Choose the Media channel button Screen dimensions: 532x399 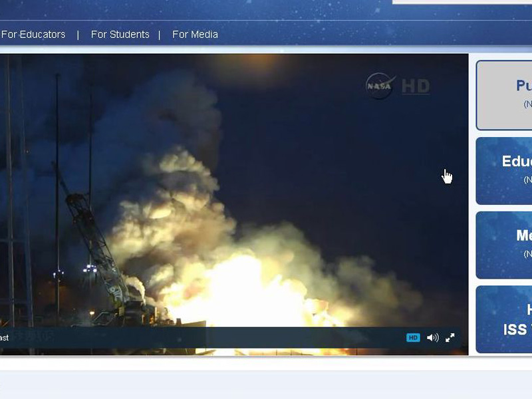(505, 245)
